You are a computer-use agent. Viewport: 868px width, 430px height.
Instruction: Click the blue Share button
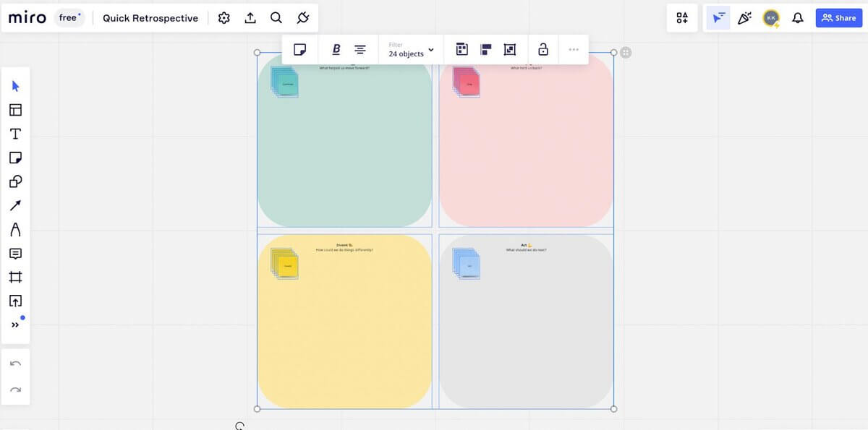pos(838,17)
